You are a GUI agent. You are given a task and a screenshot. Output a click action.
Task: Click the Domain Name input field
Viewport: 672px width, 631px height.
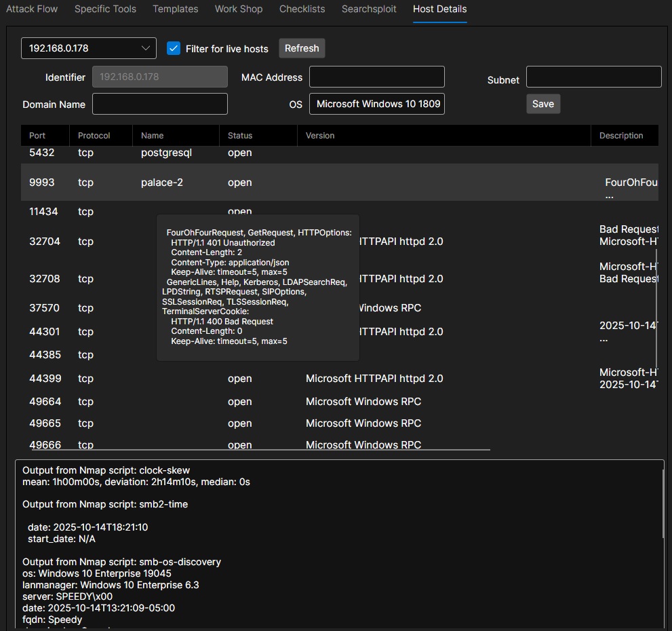coord(159,103)
